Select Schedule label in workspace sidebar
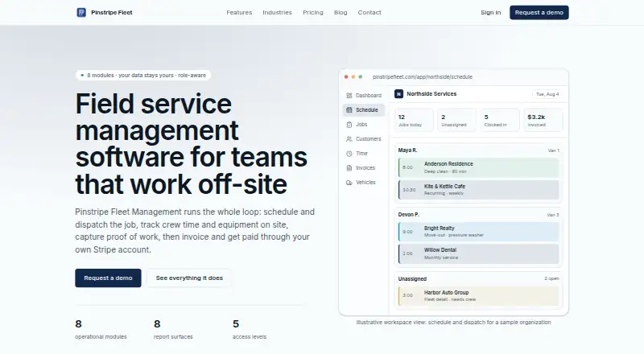Image resolution: width=644 pixels, height=354 pixels. 367,109
